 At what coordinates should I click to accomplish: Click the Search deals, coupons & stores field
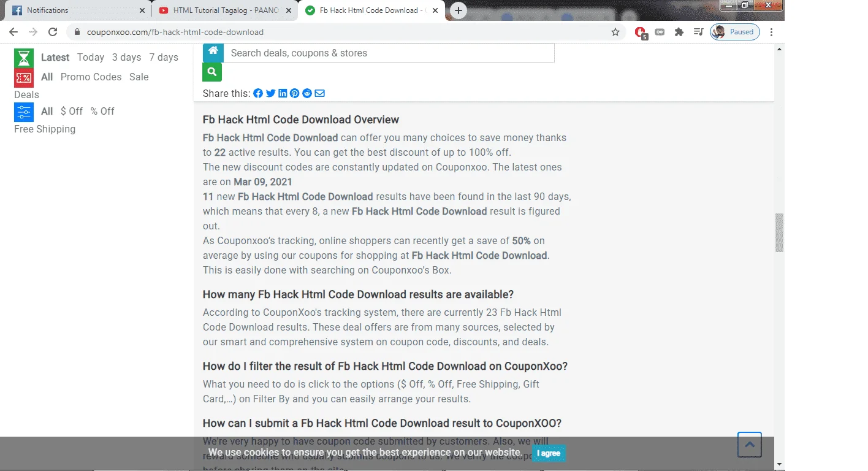pyautogui.click(x=389, y=53)
